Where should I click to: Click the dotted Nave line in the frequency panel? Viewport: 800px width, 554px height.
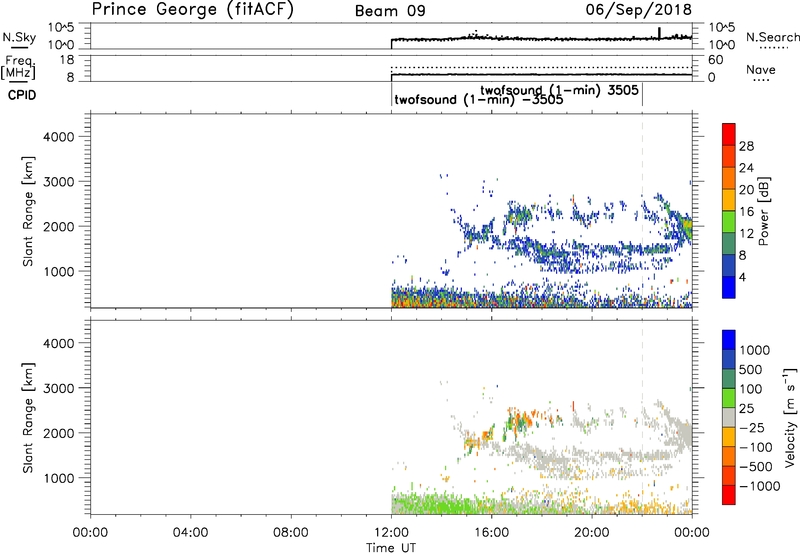pyautogui.click(x=541, y=67)
